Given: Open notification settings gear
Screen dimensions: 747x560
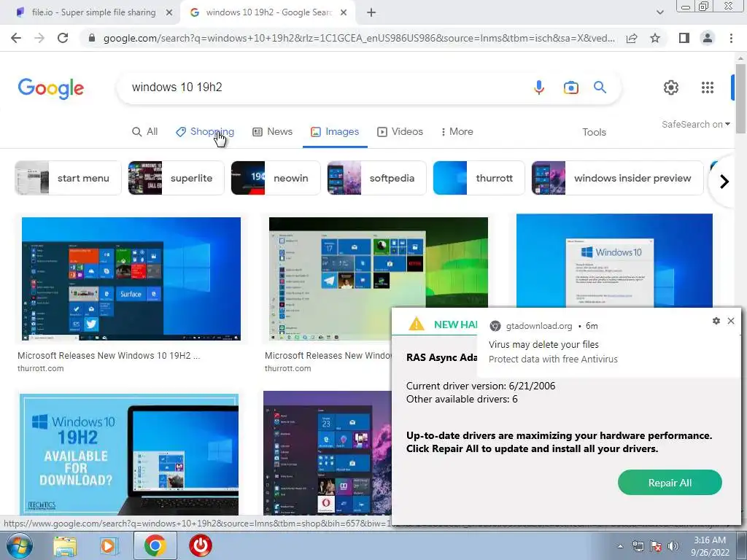Looking at the screenshot, I should 716,321.
